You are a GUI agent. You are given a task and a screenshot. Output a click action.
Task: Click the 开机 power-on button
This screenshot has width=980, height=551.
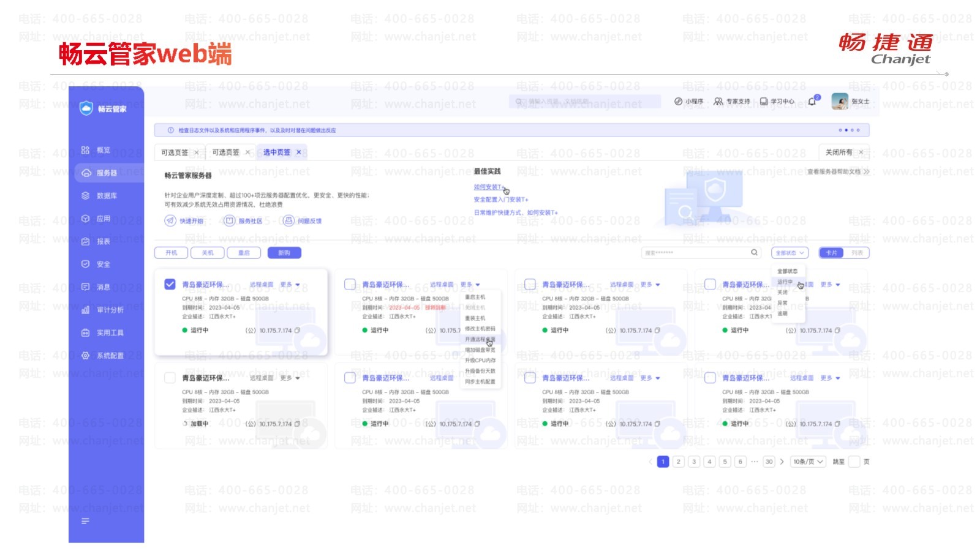tap(171, 253)
